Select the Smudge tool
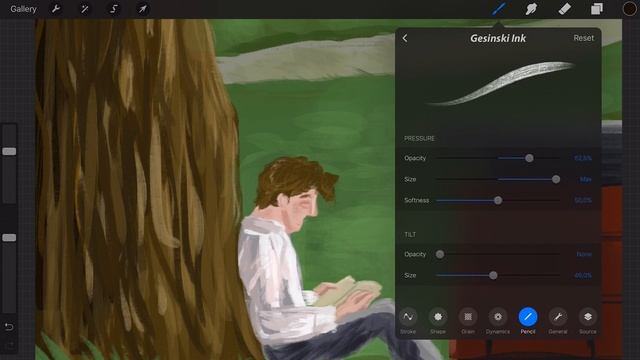The height and width of the screenshot is (360, 640). 531,9
